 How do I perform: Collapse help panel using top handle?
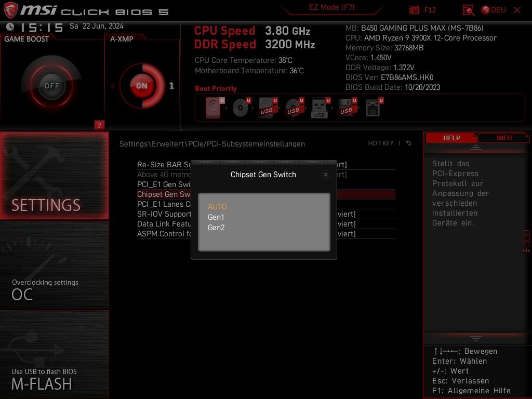[476, 148]
